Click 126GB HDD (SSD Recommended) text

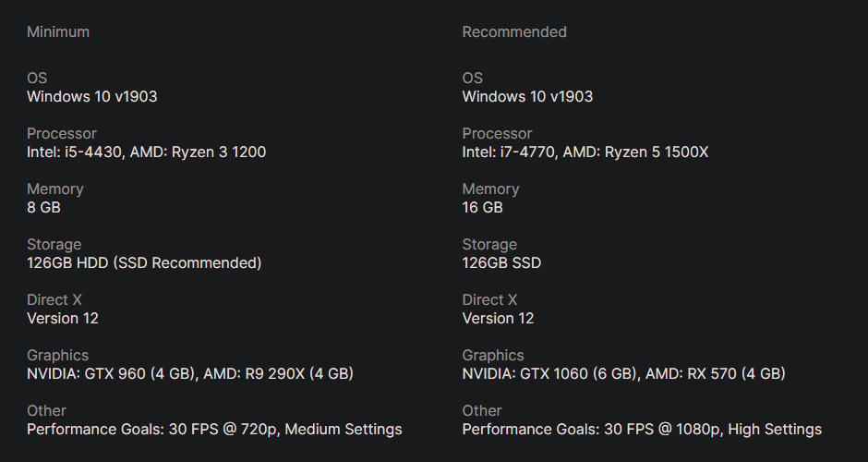pyautogui.click(x=144, y=262)
